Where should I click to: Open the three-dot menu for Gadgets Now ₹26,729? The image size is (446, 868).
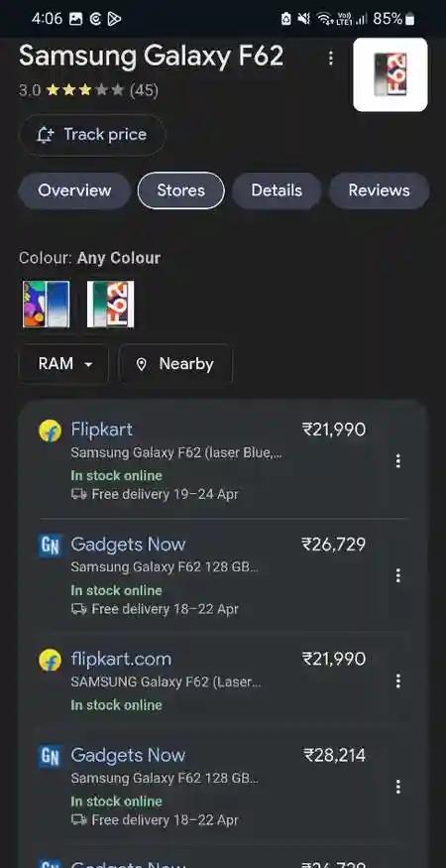click(397, 575)
